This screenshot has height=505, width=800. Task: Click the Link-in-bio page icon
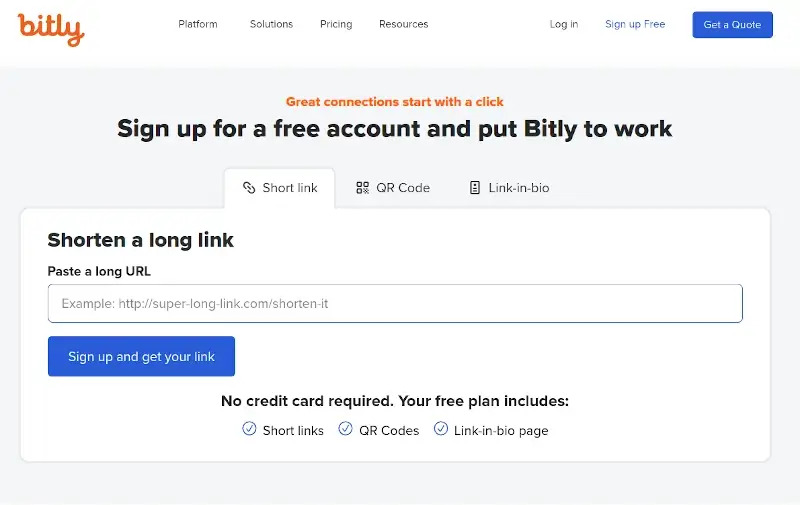[474, 188]
